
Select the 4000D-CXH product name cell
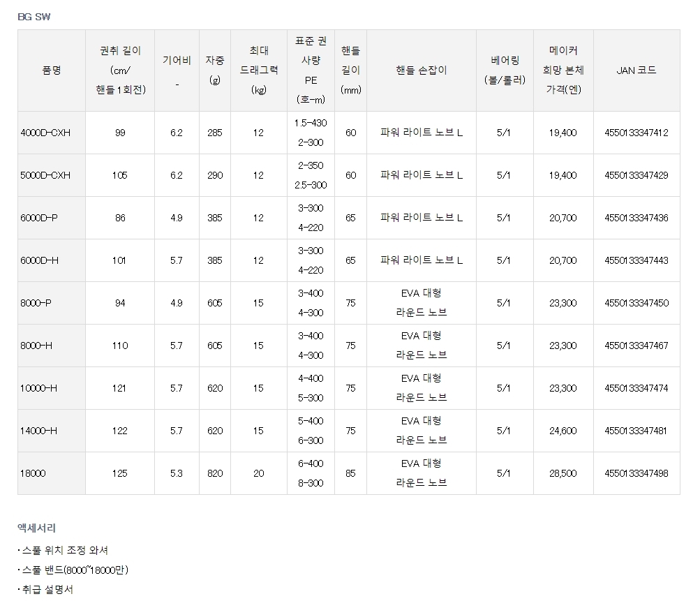(x=45, y=133)
